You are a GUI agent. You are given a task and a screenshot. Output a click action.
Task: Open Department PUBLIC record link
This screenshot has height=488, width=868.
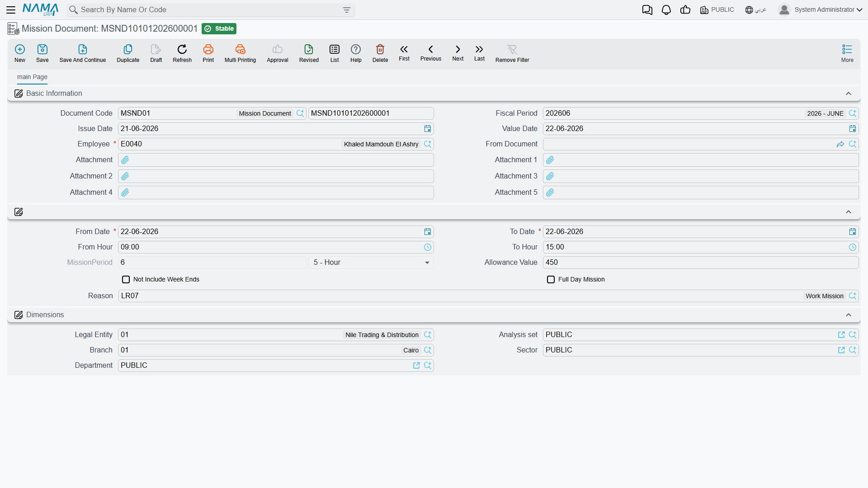click(416, 366)
